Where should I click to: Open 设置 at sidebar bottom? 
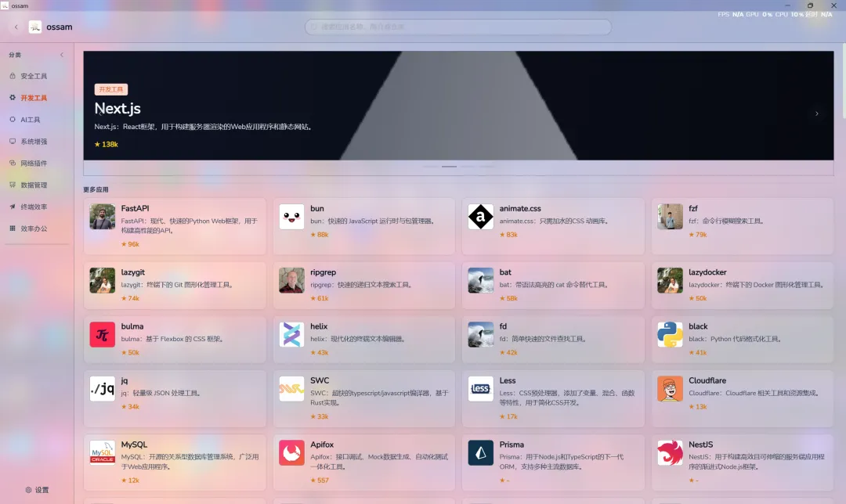(38, 490)
